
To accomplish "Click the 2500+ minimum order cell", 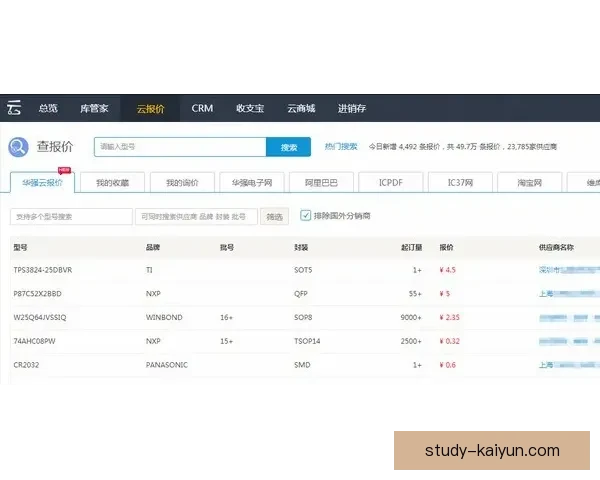I will pyautogui.click(x=411, y=341).
